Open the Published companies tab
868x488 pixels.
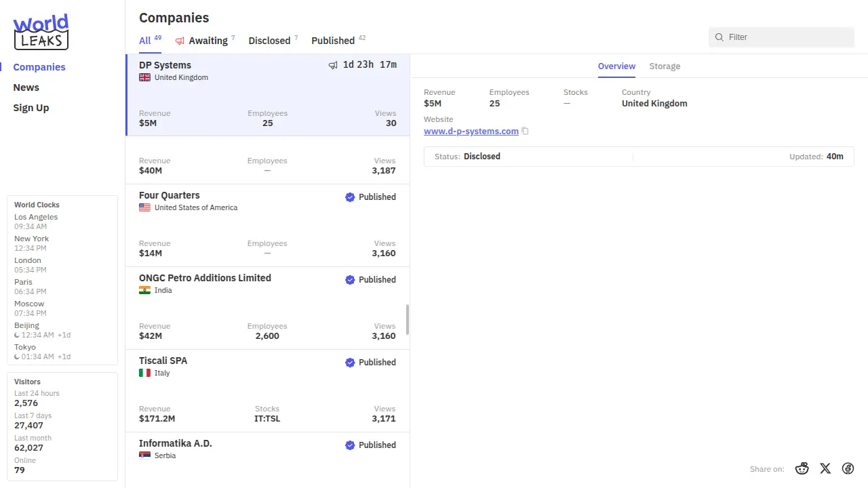(x=333, y=41)
